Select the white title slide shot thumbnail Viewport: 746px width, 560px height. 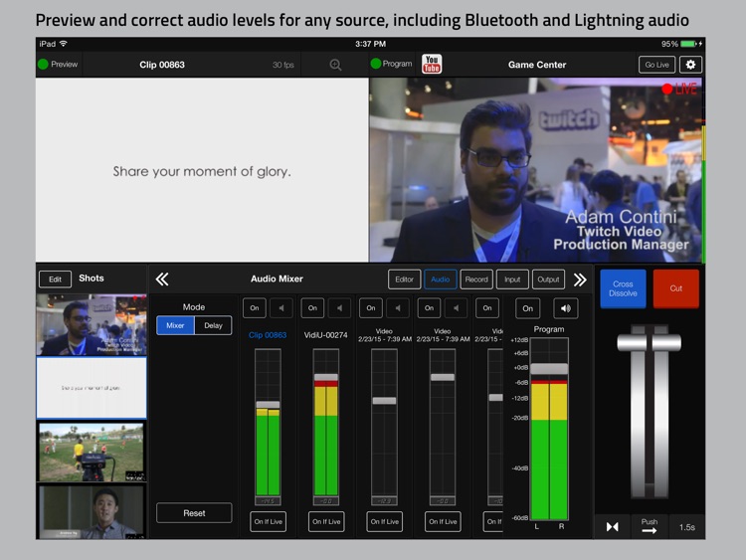tap(92, 388)
